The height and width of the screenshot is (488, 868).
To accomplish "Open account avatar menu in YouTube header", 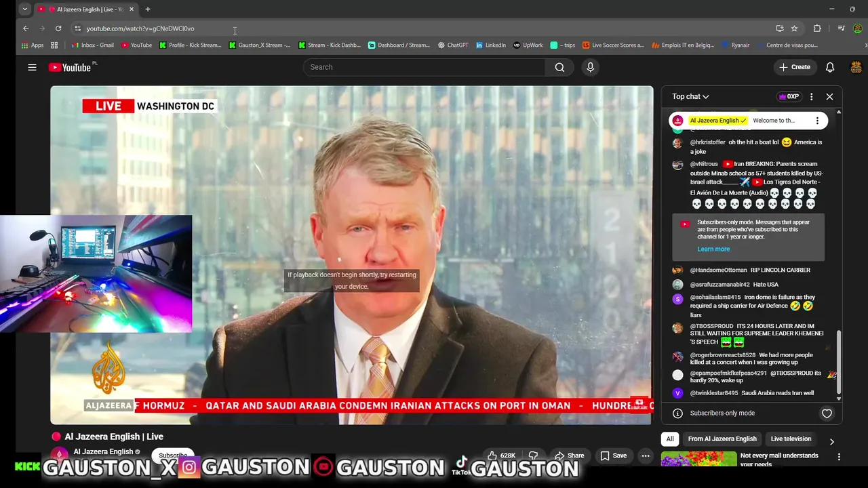I will [856, 67].
